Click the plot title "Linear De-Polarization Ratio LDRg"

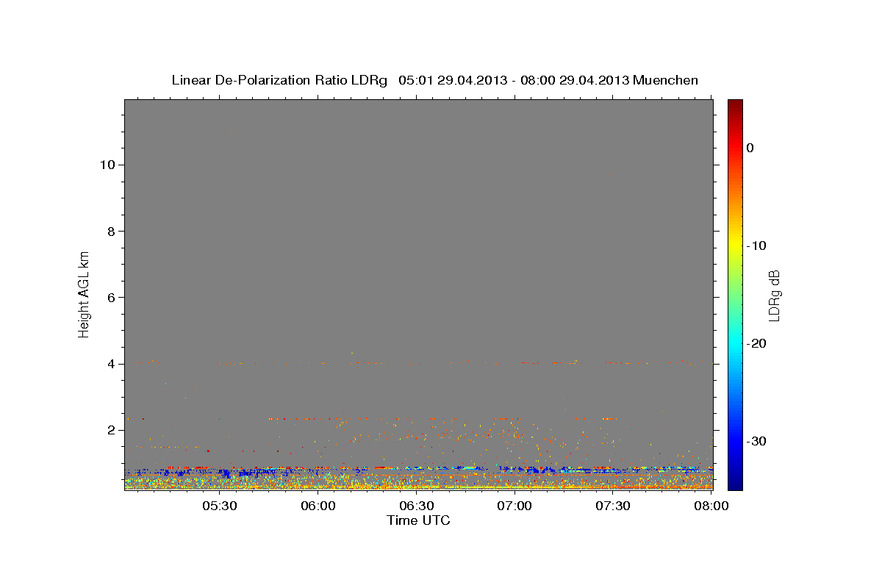(x=279, y=80)
